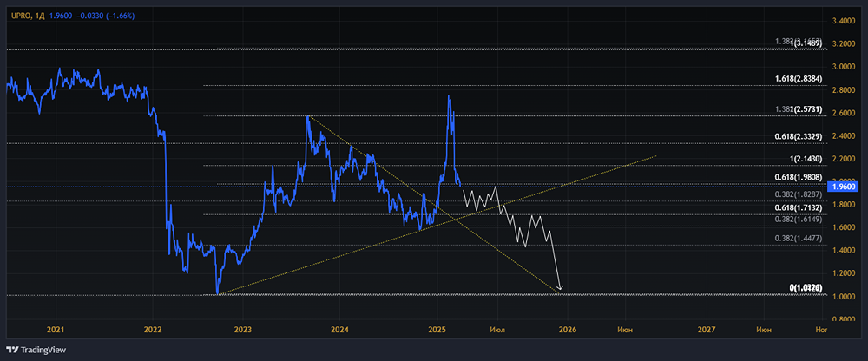The width and height of the screenshot is (868, 361).
Task: Click the 2023 label on time axis
Action: 243,331
